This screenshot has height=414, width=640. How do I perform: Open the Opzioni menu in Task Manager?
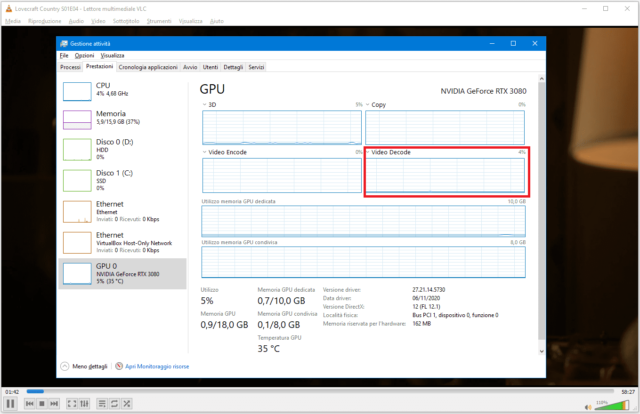85,56
